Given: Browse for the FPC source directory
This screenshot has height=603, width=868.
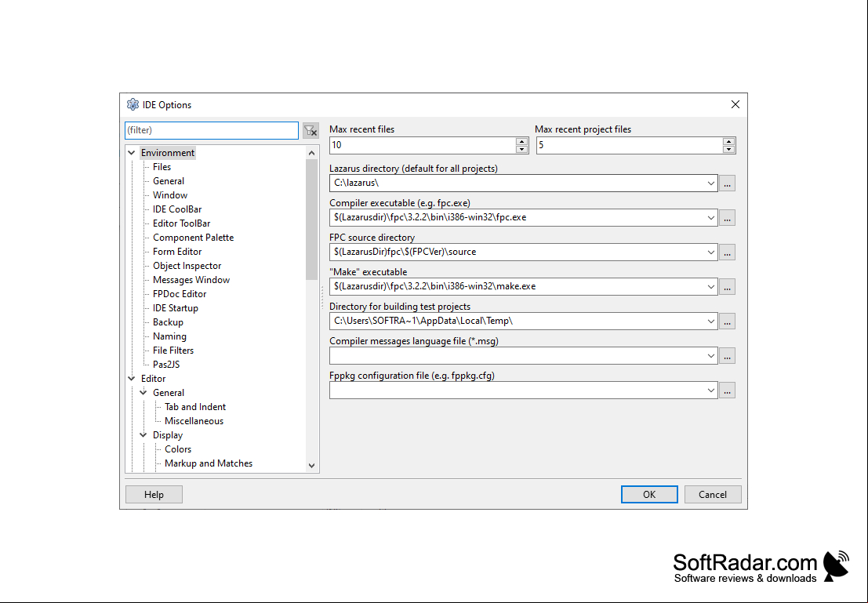Looking at the screenshot, I should tap(728, 252).
